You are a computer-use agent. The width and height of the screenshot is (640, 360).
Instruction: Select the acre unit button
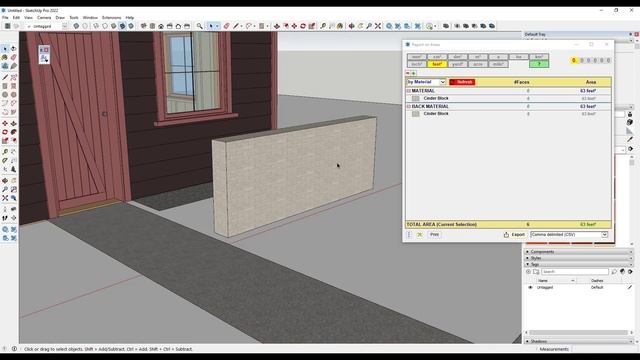point(478,64)
